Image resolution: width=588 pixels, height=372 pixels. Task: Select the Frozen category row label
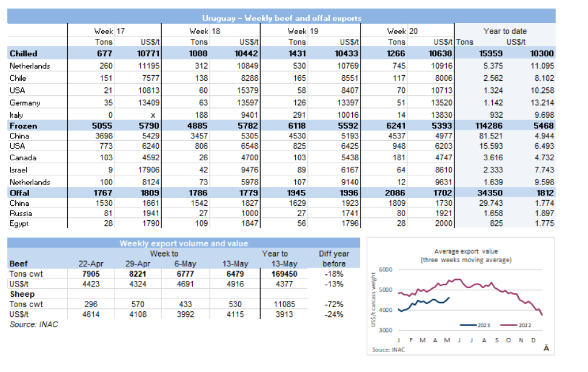[23, 124]
